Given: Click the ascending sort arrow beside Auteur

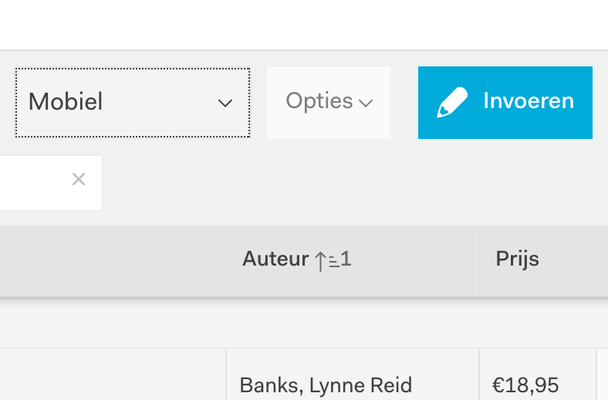Looking at the screenshot, I should pos(320,260).
